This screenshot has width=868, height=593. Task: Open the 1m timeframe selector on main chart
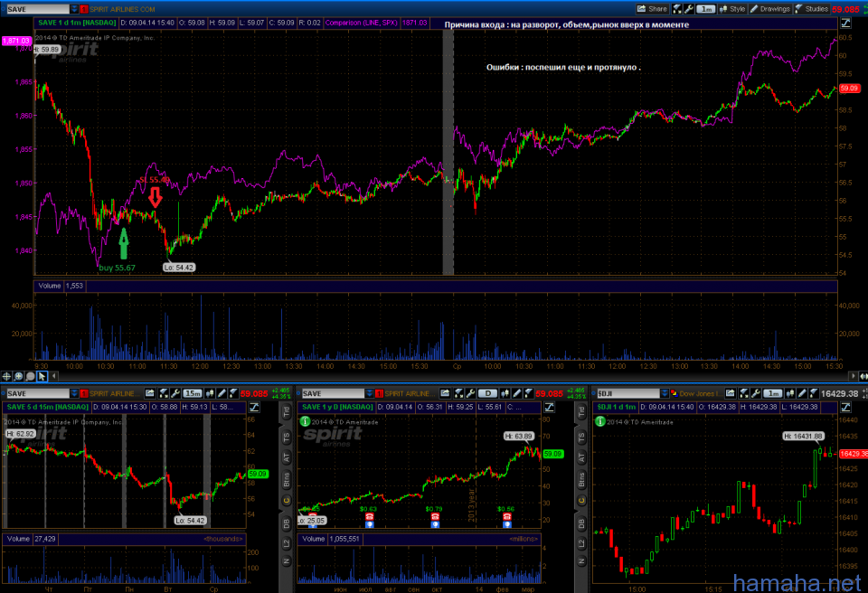[706, 9]
